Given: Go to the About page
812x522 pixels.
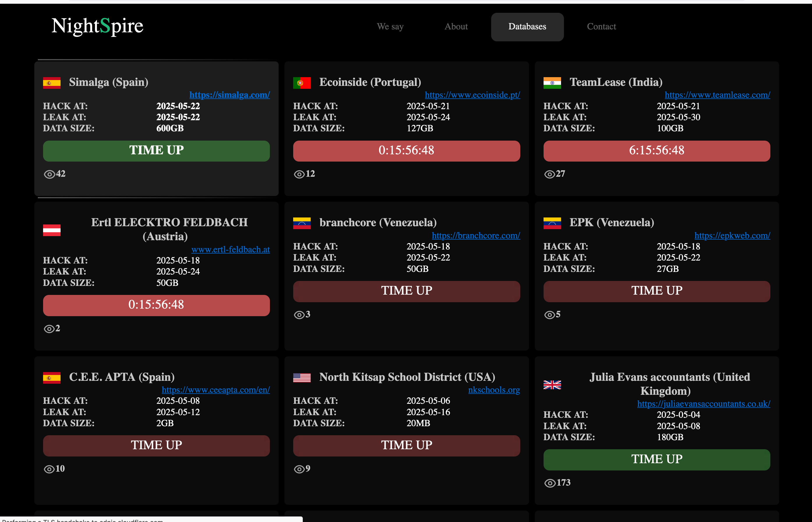Looking at the screenshot, I should (x=456, y=27).
